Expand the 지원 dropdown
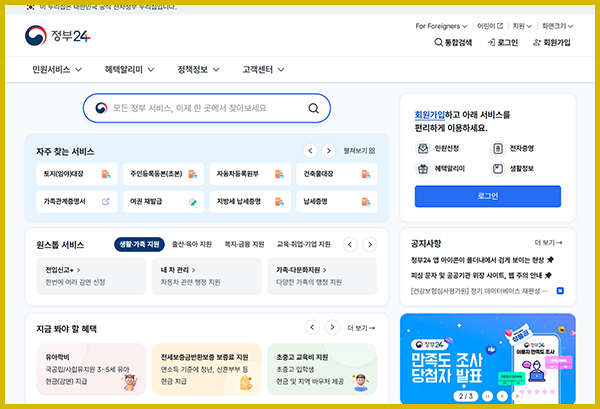 click(x=522, y=26)
